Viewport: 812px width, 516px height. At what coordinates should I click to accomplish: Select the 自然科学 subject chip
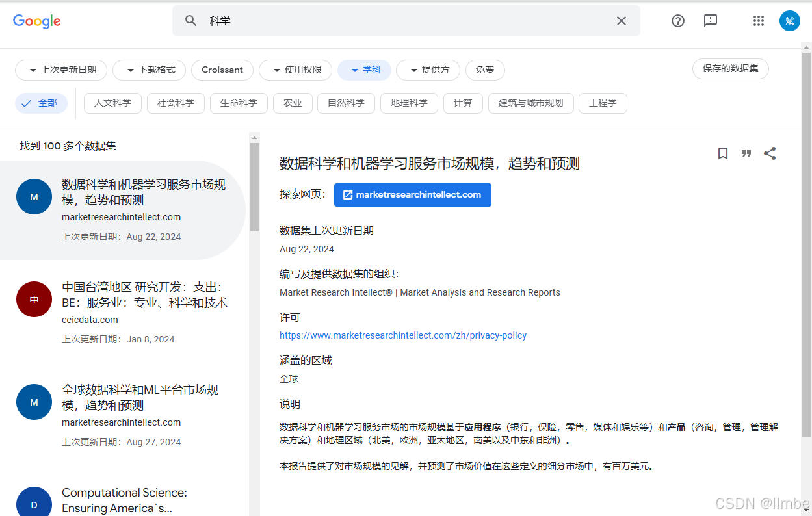[x=346, y=103]
